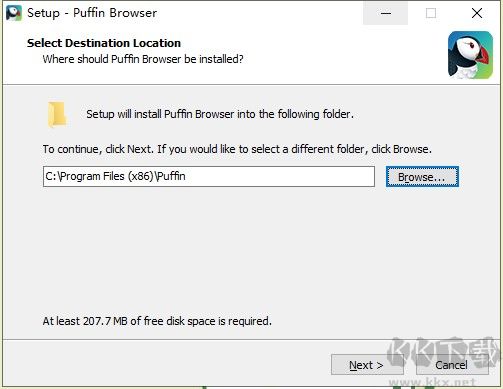Click the disabled maximize button

(x=431, y=13)
